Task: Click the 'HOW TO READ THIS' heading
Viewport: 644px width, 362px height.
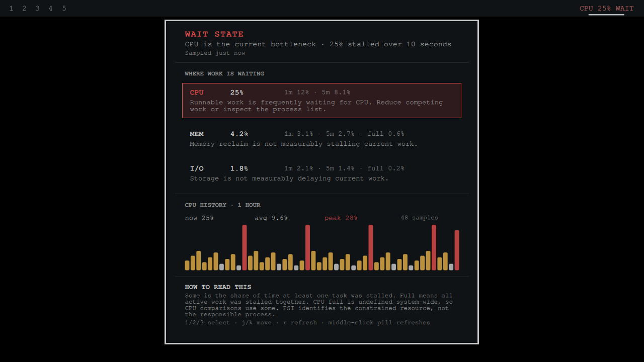Action: tap(218, 288)
